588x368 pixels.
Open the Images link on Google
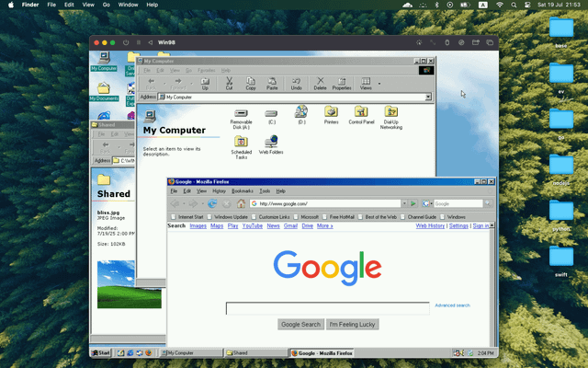198,225
